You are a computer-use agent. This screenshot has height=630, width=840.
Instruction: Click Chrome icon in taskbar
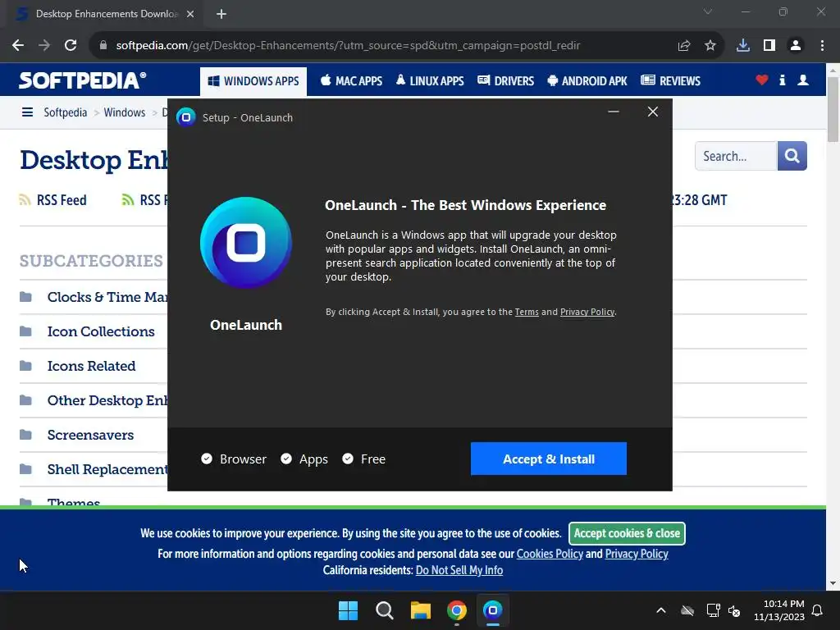click(456, 610)
